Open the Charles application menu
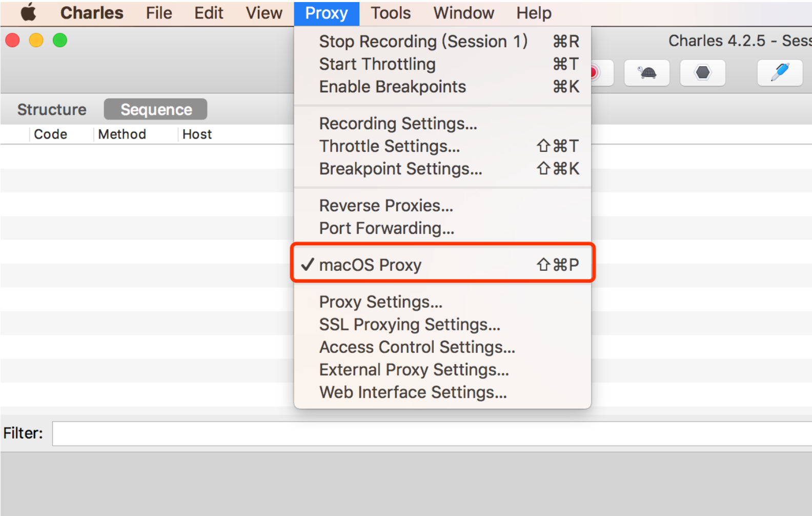812x516 pixels. coord(92,13)
